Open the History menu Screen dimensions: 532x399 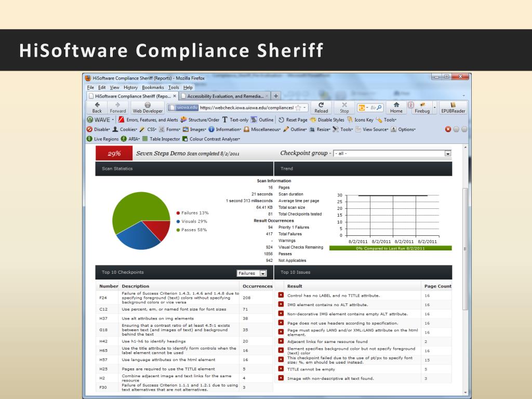pyautogui.click(x=130, y=87)
